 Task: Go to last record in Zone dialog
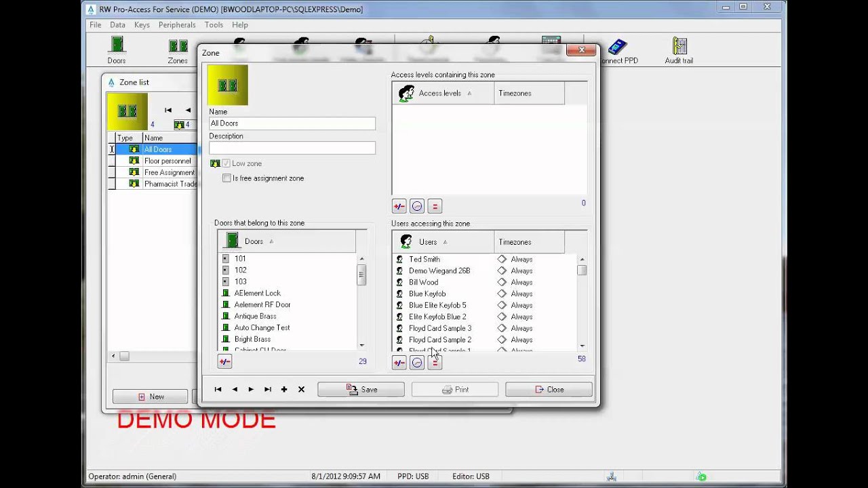tap(268, 389)
